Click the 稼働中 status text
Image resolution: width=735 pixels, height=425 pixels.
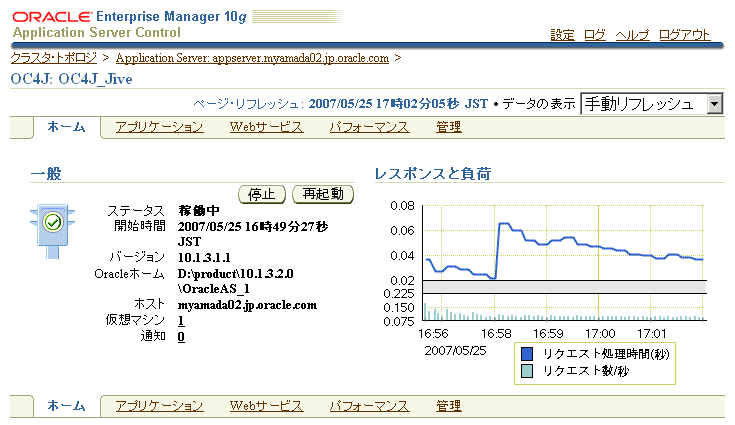tap(199, 211)
